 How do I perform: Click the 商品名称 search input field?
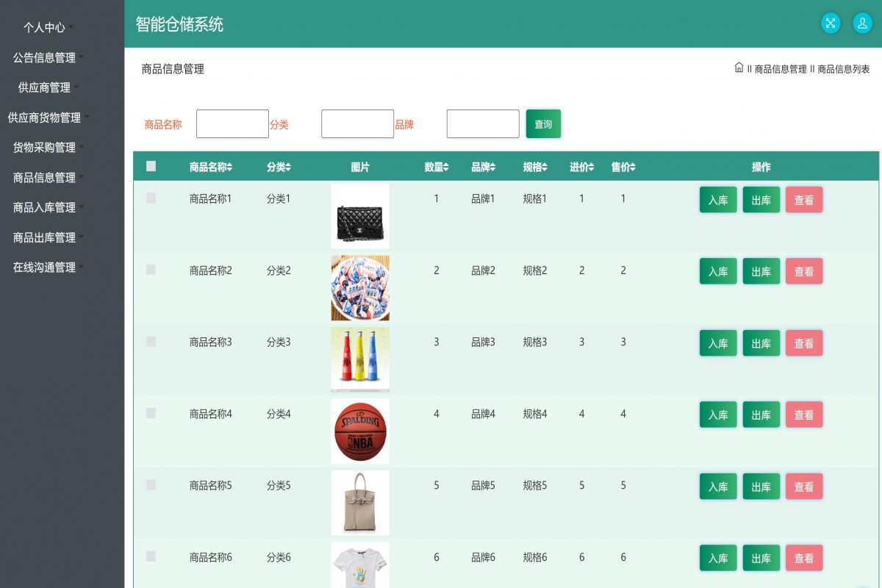coord(232,123)
